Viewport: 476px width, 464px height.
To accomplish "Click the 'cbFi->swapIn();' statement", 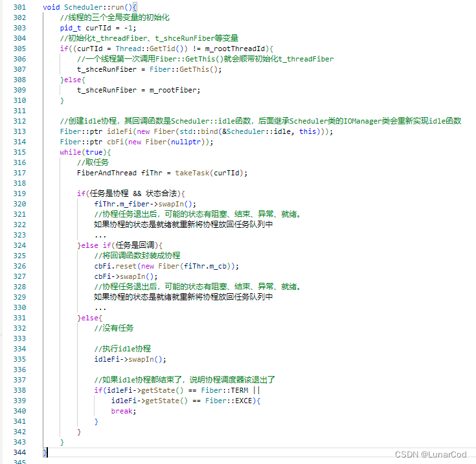I will click(x=126, y=276).
